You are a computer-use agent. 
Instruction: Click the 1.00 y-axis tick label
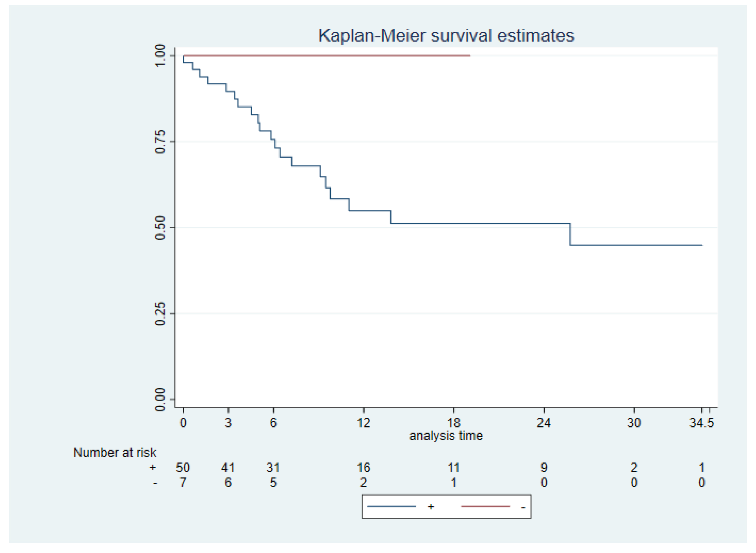click(160, 56)
